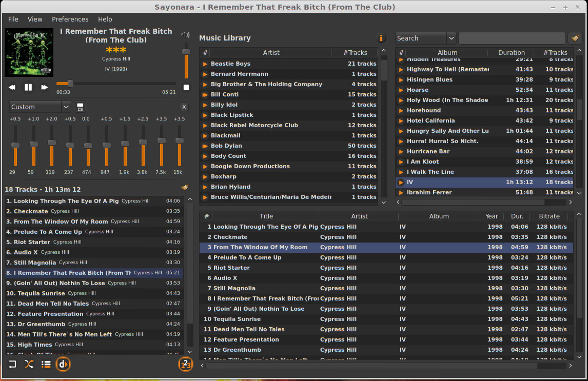
Task: Click the Cypress Hill album cover art
Action: pos(29,52)
